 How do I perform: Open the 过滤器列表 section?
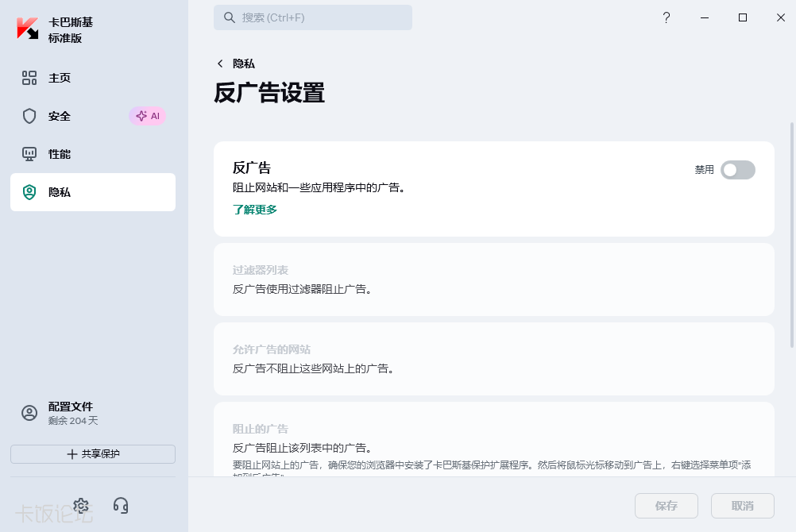pos(494,279)
